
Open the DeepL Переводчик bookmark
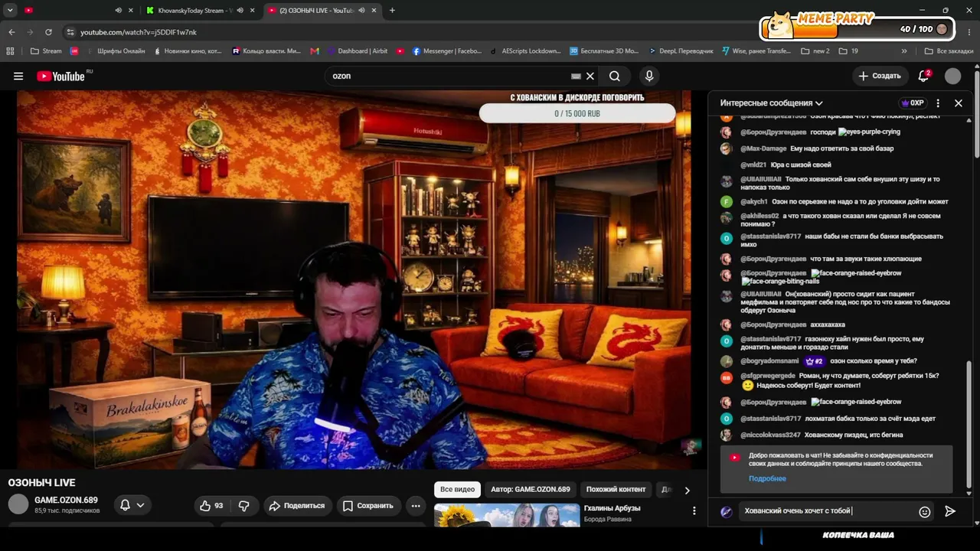pyautogui.click(x=680, y=51)
